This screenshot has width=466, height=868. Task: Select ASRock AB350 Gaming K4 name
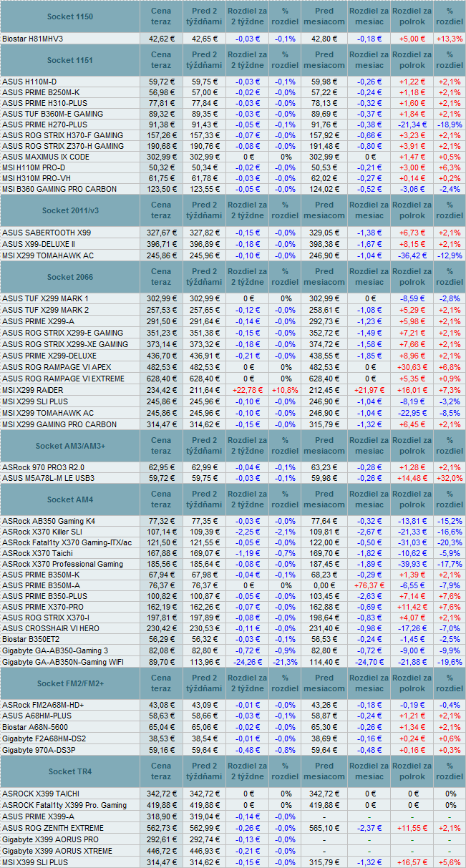(x=49, y=521)
